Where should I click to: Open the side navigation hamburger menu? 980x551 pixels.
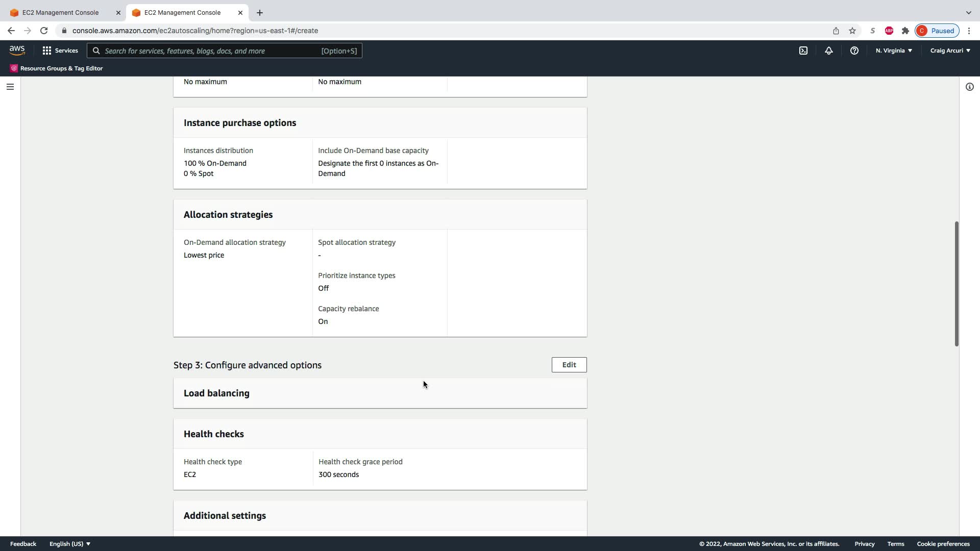point(10,87)
